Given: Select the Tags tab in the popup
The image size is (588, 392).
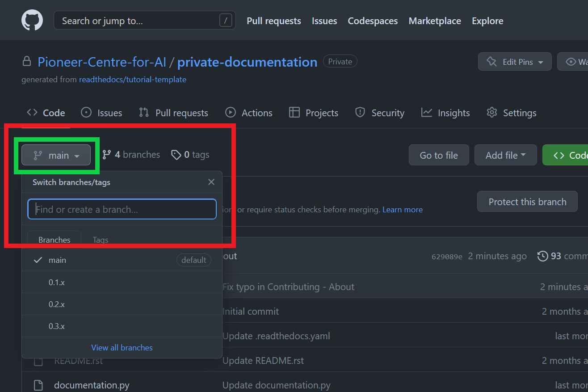Looking at the screenshot, I should 101,240.
